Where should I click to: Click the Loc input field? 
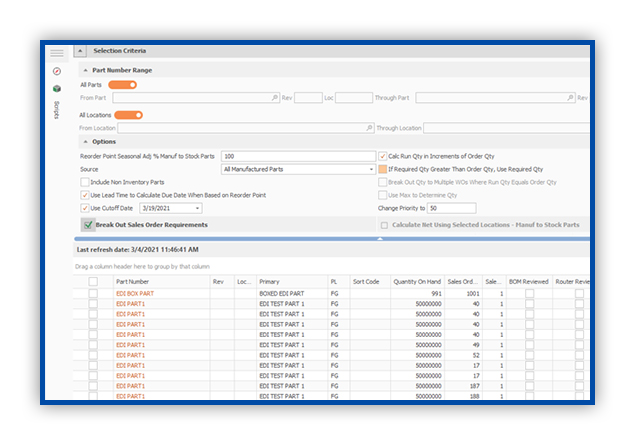[354, 98]
